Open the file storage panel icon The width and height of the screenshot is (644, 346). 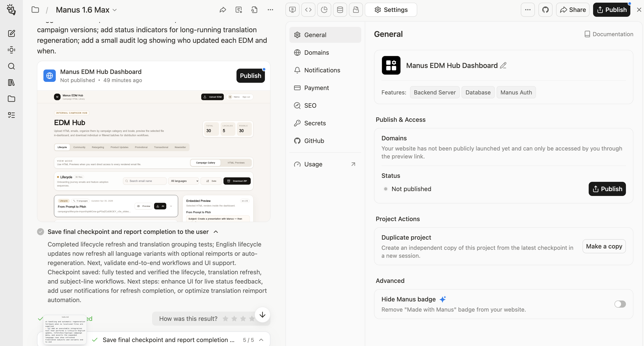[356, 10]
